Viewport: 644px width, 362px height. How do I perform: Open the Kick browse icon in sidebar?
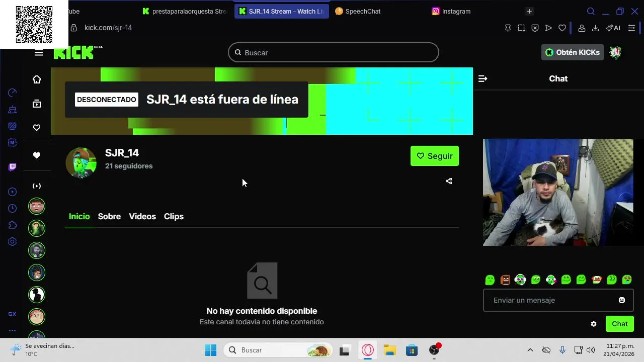tap(37, 104)
